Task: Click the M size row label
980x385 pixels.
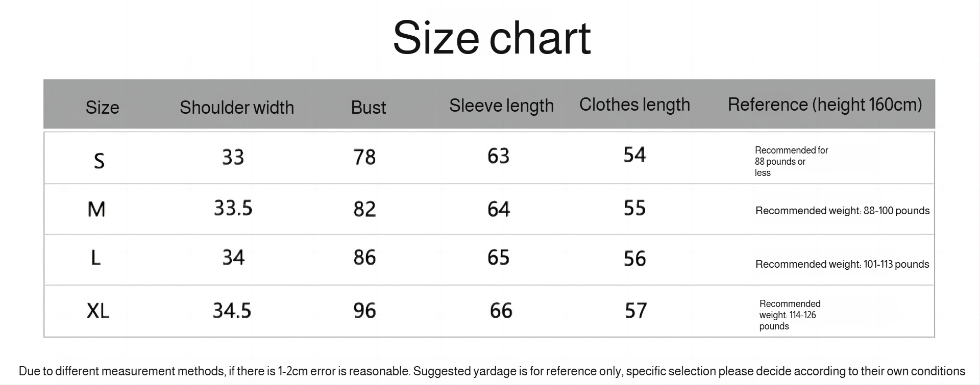Action: pyautogui.click(x=96, y=209)
